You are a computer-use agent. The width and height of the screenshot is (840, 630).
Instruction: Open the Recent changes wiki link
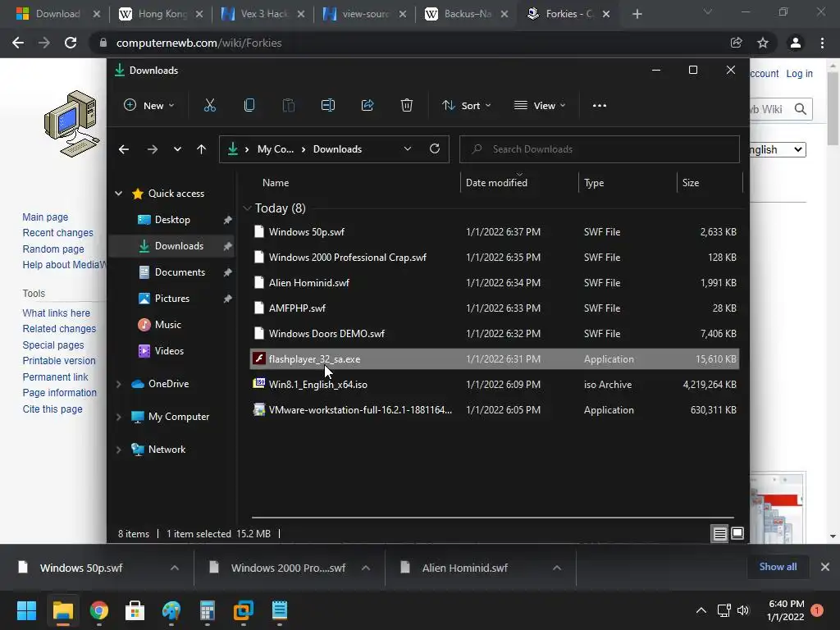click(x=58, y=233)
